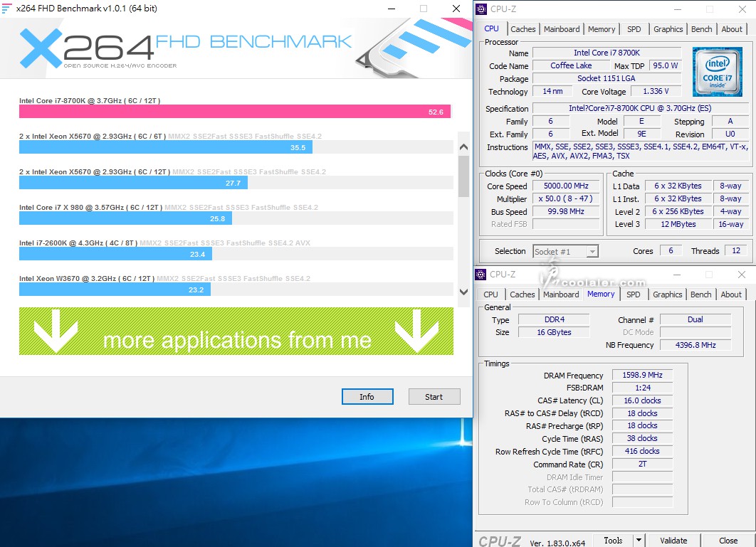Click the scroll down arrow in the benchmark list
This screenshot has height=547, width=756.
coord(464,292)
